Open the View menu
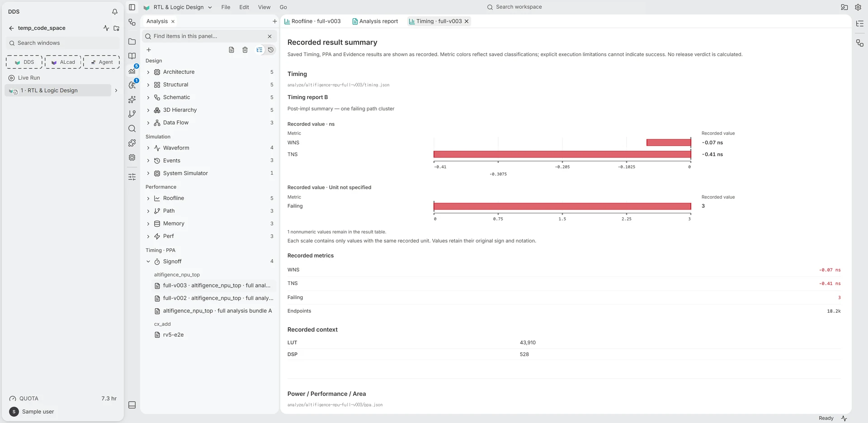The width and height of the screenshot is (868, 423). 264,7
